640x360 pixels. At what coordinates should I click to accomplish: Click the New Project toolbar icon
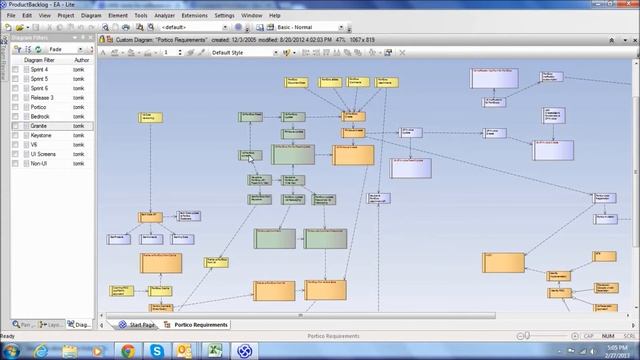point(8,27)
